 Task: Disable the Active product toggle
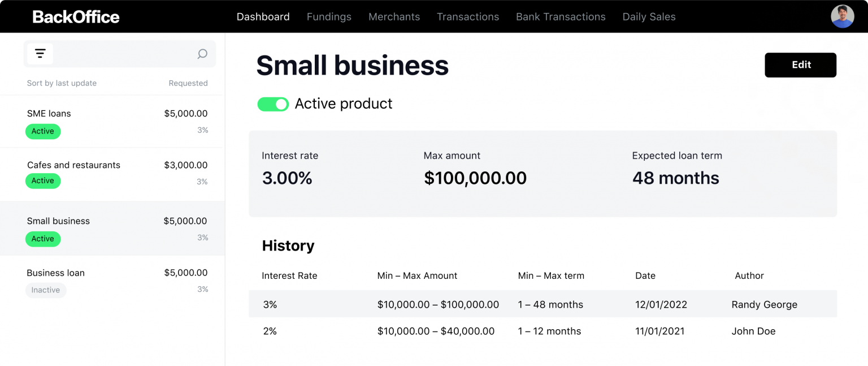point(273,104)
